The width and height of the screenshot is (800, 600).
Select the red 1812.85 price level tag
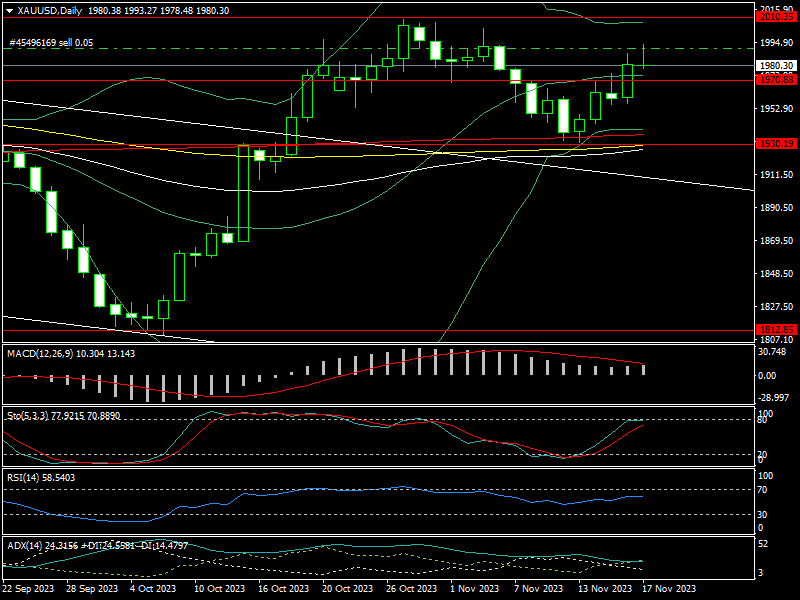point(776,329)
